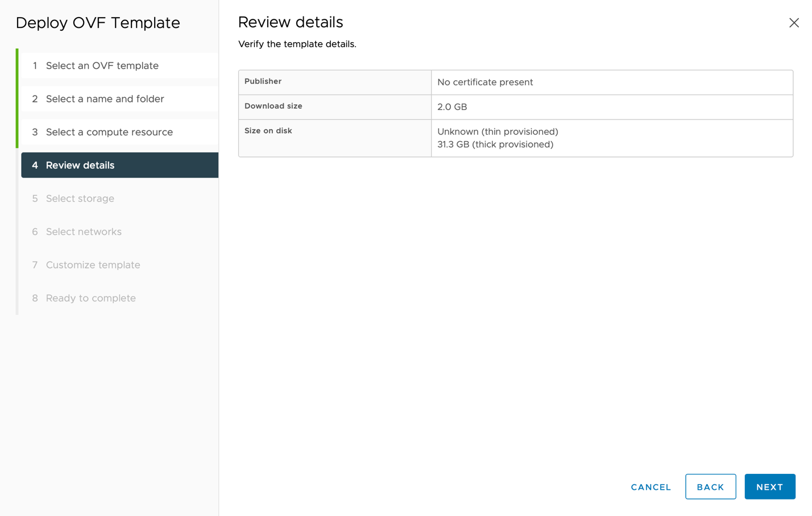This screenshot has width=812, height=516.
Task: Click the BACK button
Action: [x=710, y=486]
